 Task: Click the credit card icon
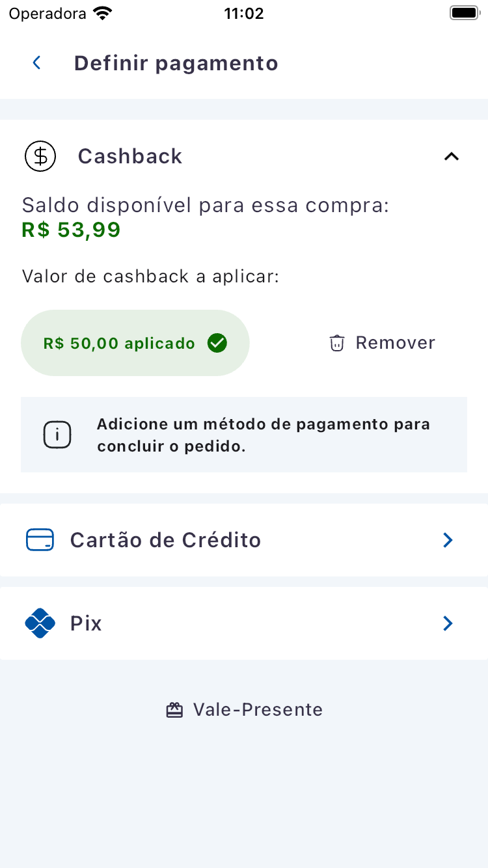[40, 540]
